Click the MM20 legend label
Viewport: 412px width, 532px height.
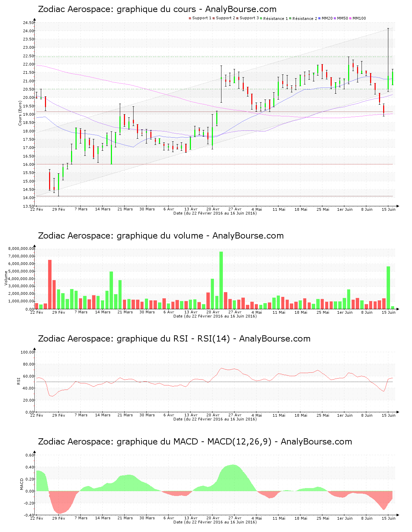(327, 18)
